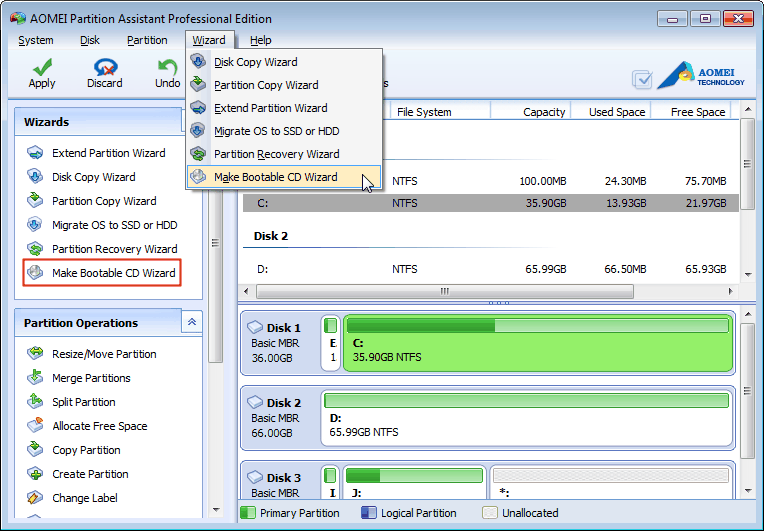Click the Disk 2 drive icon
The width and height of the screenshot is (764, 531).
tap(255, 402)
